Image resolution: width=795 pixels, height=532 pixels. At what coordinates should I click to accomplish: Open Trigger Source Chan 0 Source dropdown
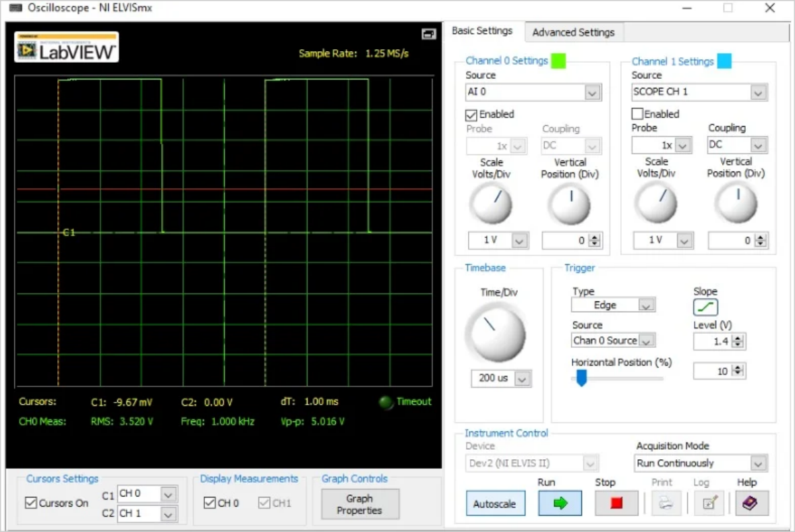click(x=646, y=341)
